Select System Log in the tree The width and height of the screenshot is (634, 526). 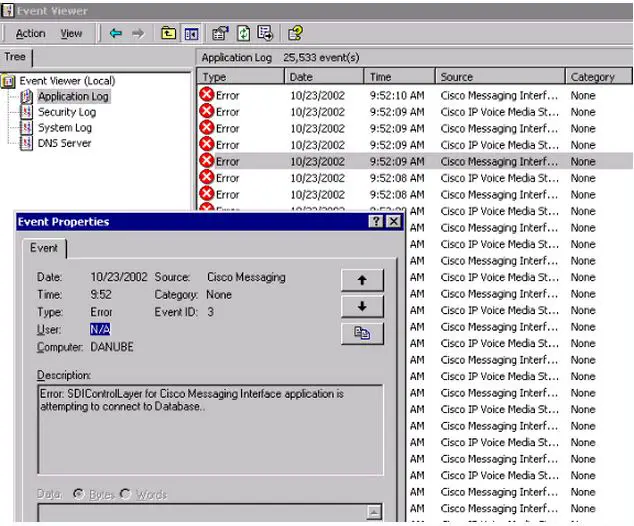click(x=65, y=128)
